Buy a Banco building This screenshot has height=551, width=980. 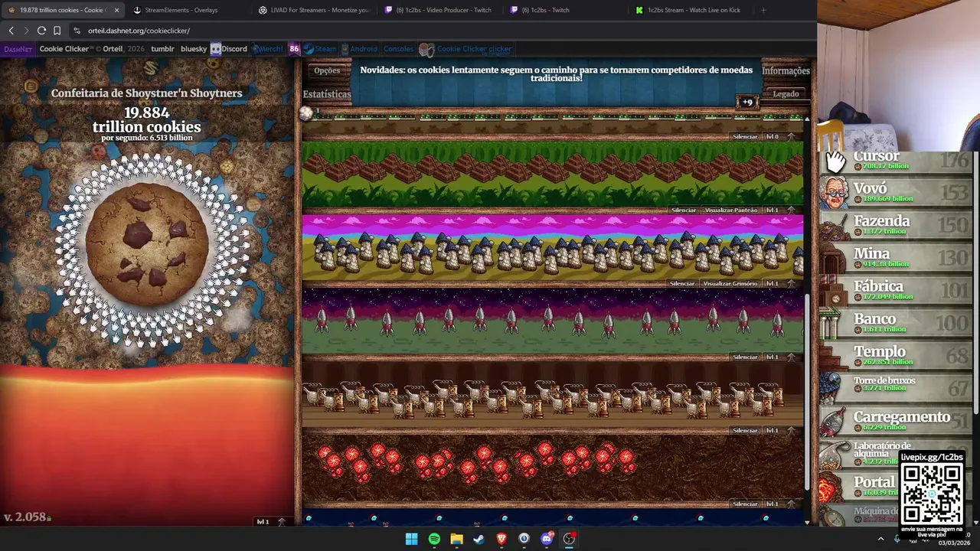click(x=897, y=323)
